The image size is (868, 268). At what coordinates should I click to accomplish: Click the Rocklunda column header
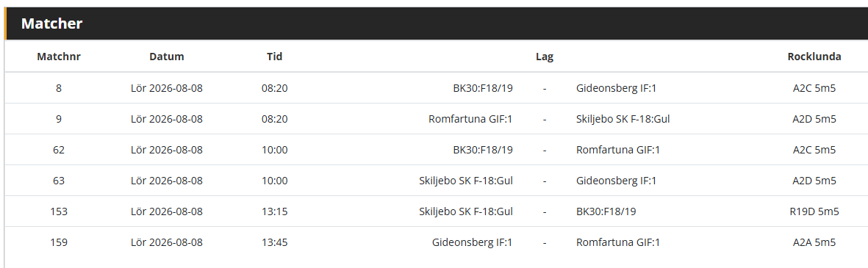tap(814, 57)
